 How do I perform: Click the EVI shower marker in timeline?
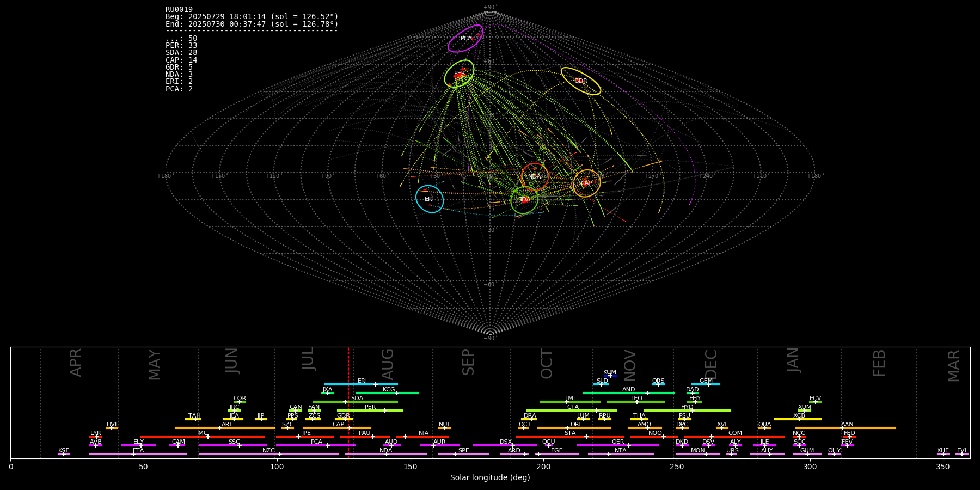(x=962, y=454)
